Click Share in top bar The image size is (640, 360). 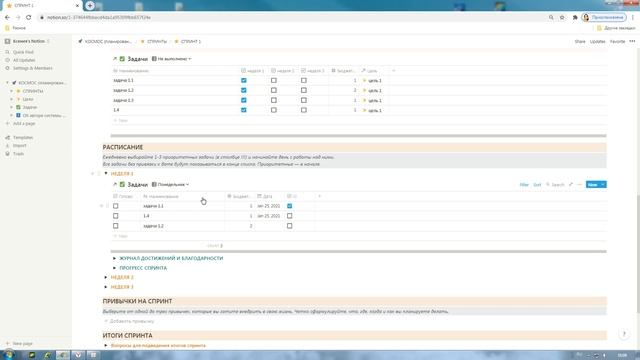[580, 41]
